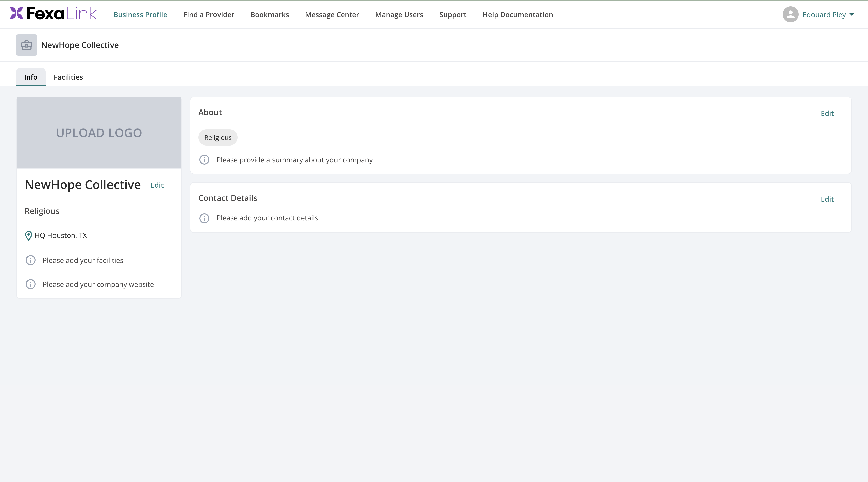Click Edit in the Contact Details section
Viewport: 868px width, 482px height.
tap(827, 199)
